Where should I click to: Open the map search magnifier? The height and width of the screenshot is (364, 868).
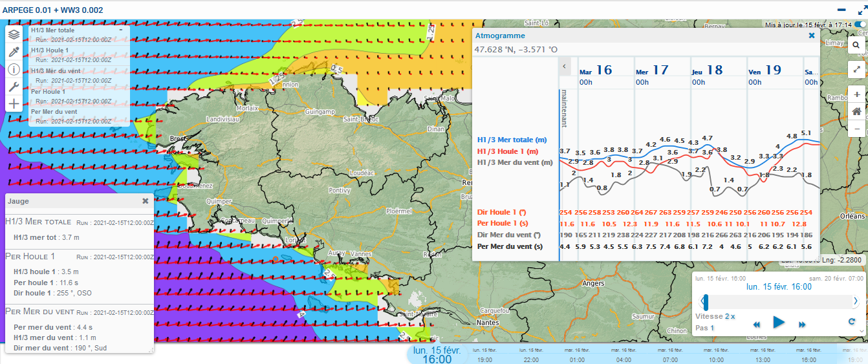click(x=856, y=45)
